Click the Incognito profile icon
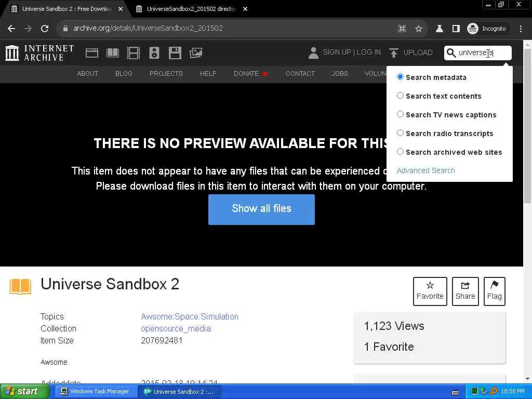 click(x=473, y=29)
